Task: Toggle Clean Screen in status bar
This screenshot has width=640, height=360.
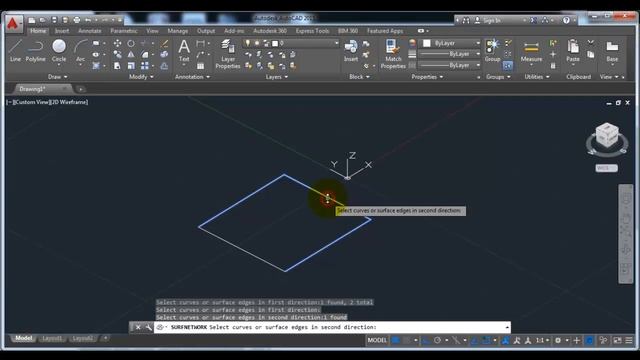Action: click(617, 340)
